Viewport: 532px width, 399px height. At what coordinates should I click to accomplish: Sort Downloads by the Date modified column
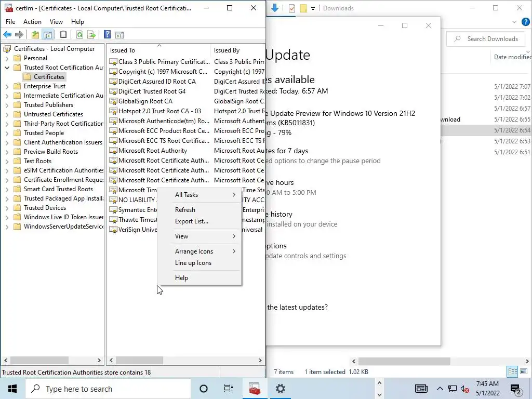(x=511, y=57)
